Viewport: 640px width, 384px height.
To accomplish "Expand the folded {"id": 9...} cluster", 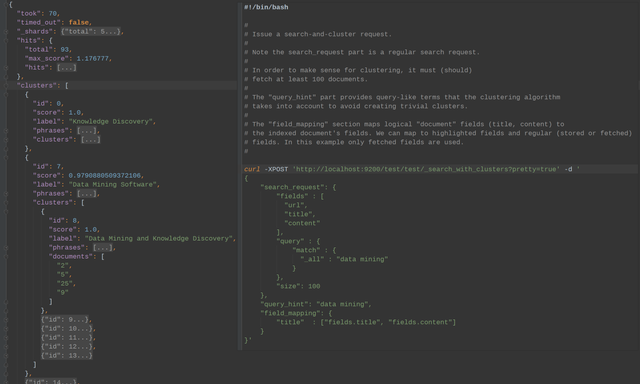I will click(64, 320).
